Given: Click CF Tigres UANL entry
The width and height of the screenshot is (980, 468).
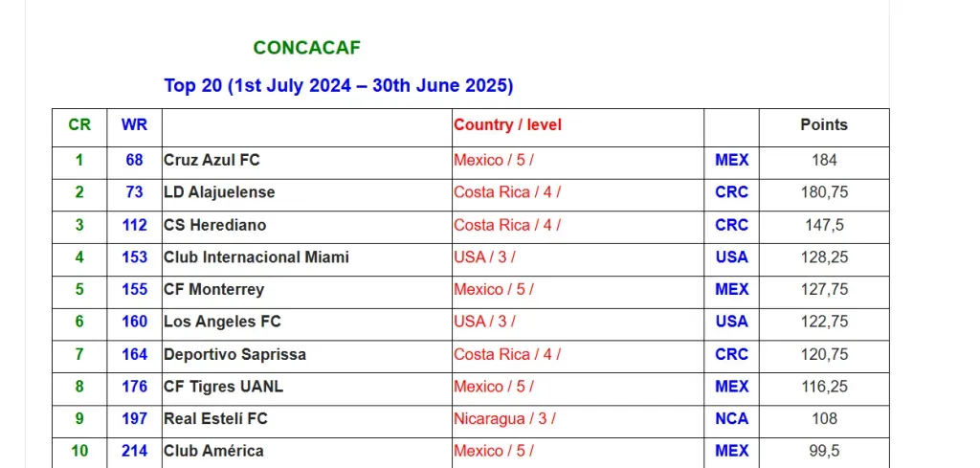Looking at the screenshot, I should click(223, 387).
